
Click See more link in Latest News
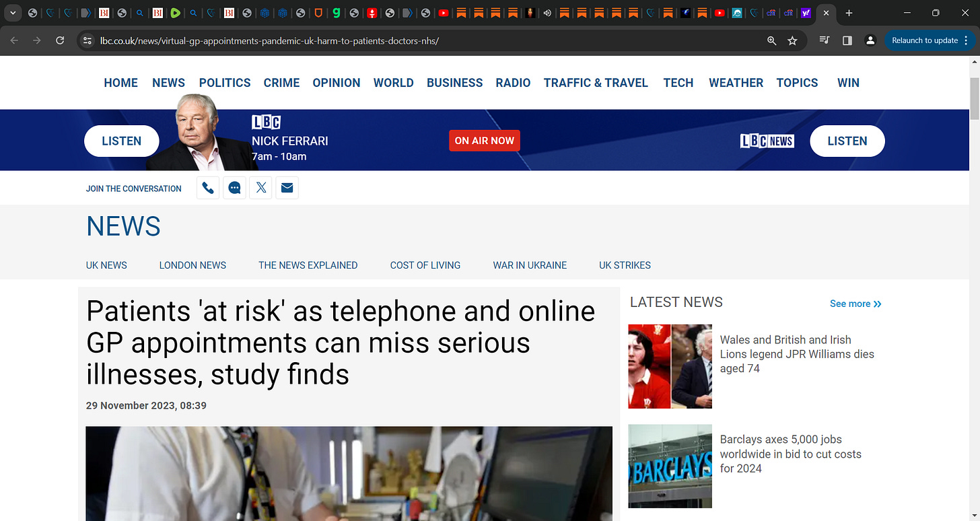[x=855, y=304]
